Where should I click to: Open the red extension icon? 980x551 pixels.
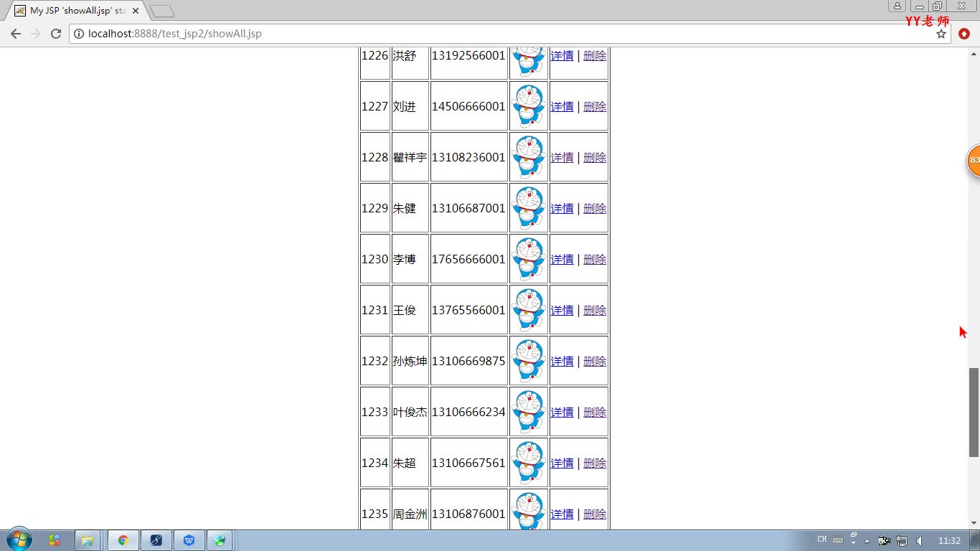point(964,34)
